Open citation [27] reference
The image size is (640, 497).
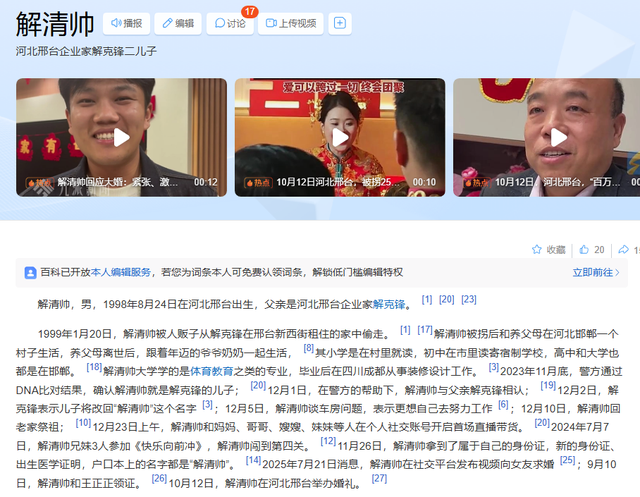(379, 478)
